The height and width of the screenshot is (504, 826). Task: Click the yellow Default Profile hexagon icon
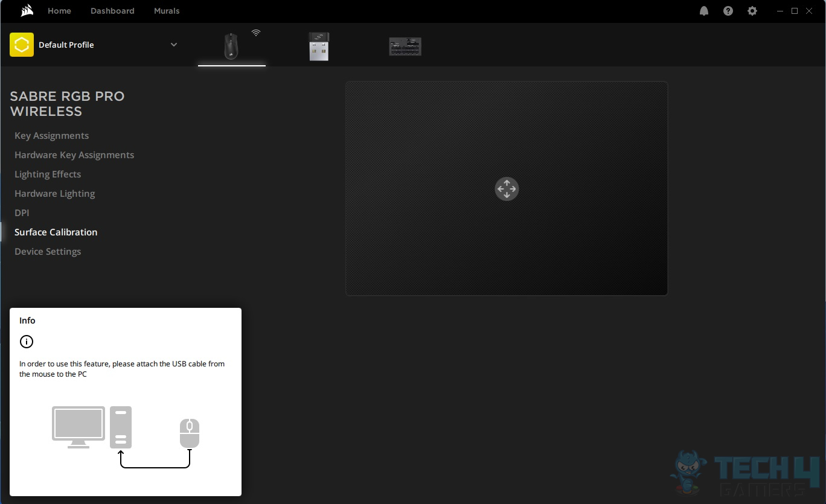[22, 45]
